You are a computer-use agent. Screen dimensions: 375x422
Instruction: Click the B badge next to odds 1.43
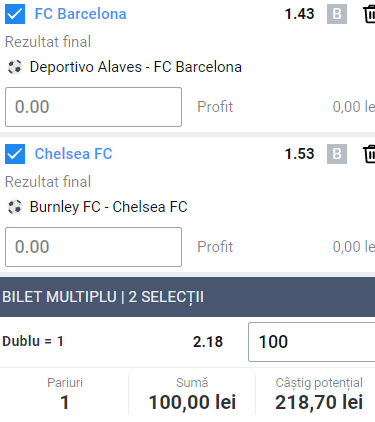pyautogui.click(x=337, y=14)
